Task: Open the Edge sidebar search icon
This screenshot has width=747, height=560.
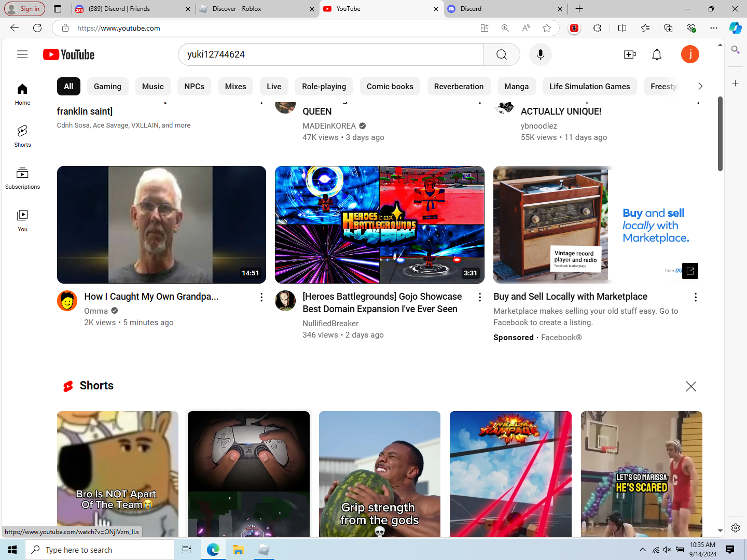Action: [735, 50]
